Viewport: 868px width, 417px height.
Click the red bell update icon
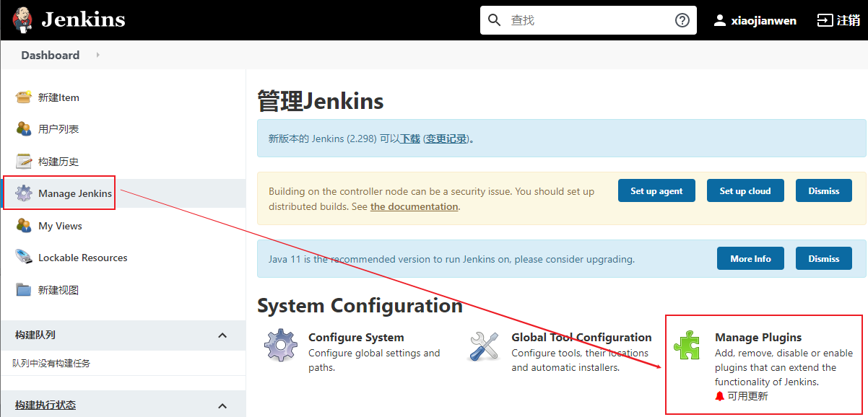point(719,396)
